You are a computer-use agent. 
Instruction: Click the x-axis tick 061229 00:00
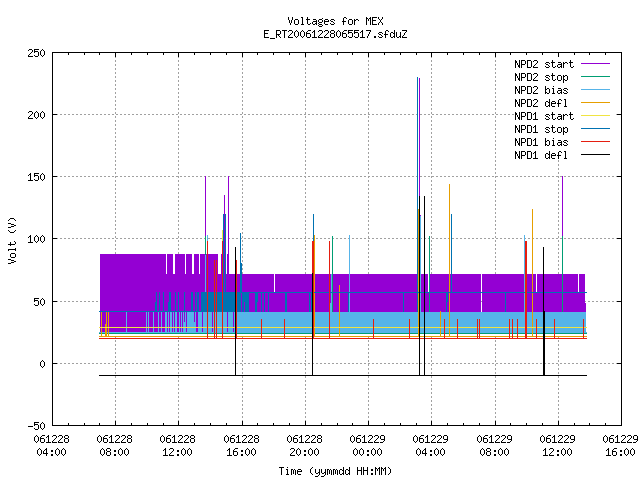[368, 446]
